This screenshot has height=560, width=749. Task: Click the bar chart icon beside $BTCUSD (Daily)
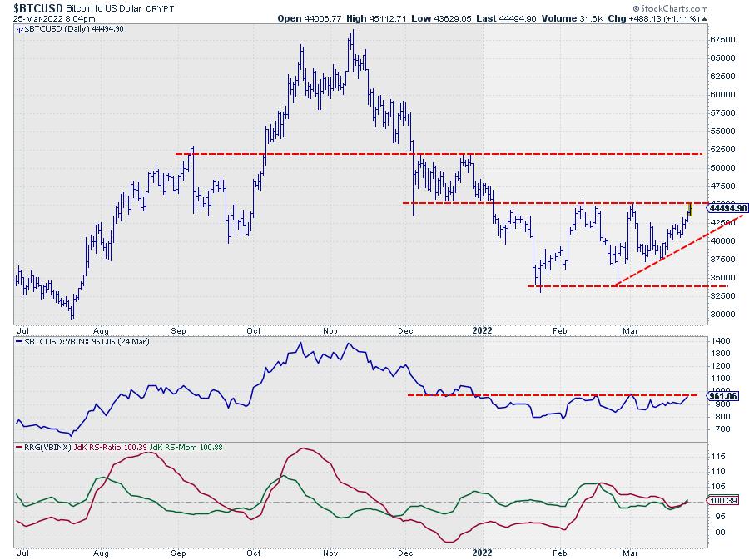(x=20, y=28)
